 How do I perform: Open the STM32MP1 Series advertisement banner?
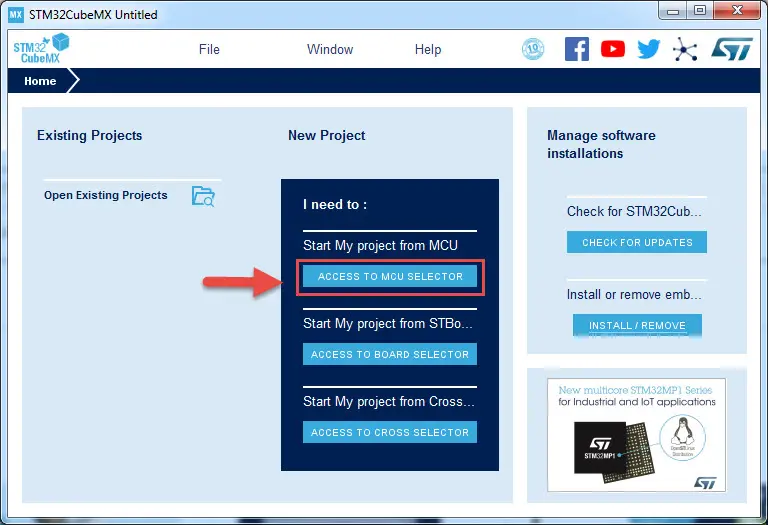click(x=636, y=434)
